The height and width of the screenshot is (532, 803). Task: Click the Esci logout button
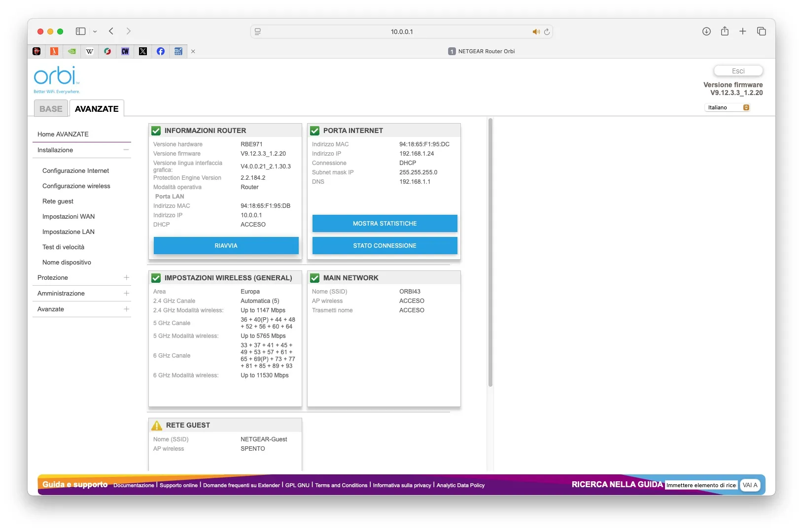738,71
